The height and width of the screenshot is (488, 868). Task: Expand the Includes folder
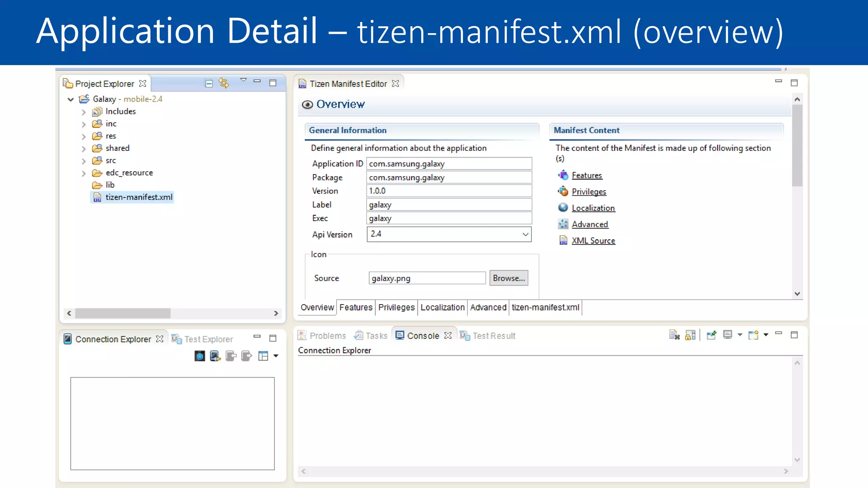[83, 112]
